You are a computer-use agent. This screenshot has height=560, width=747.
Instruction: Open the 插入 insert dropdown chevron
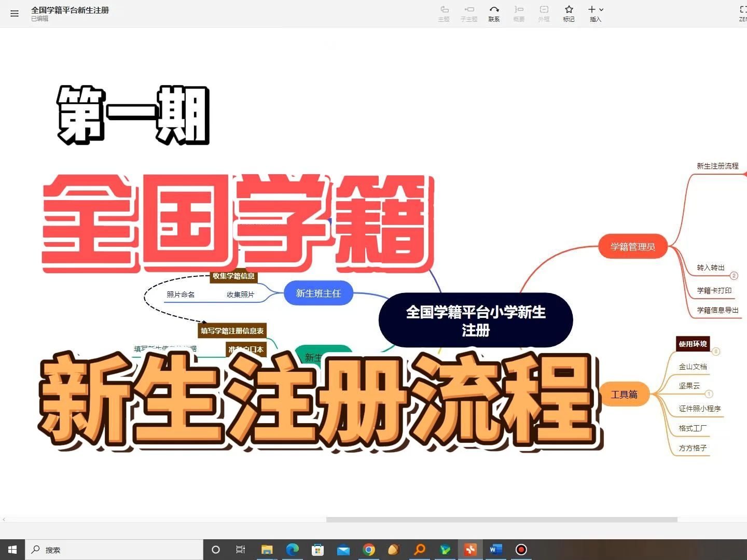[x=600, y=9]
